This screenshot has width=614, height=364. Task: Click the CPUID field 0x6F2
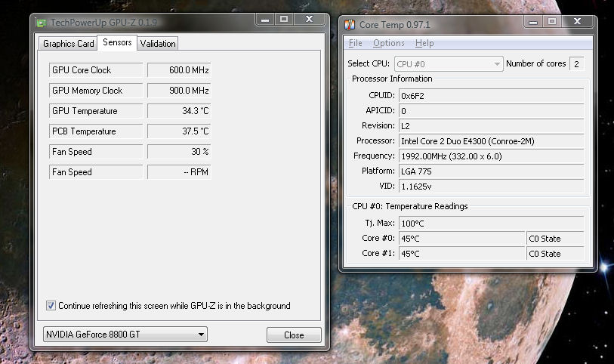[x=492, y=96]
